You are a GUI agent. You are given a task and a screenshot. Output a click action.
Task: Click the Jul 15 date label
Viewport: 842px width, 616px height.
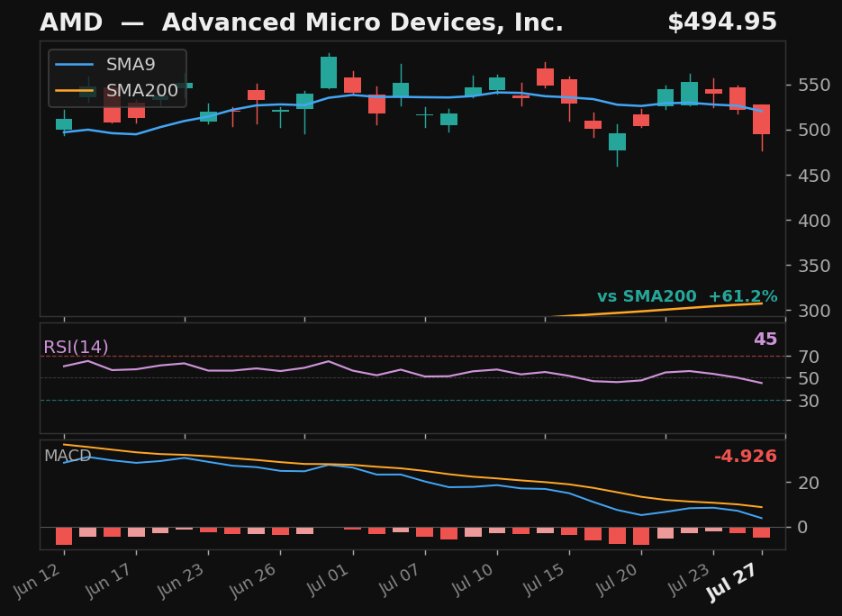point(542,580)
